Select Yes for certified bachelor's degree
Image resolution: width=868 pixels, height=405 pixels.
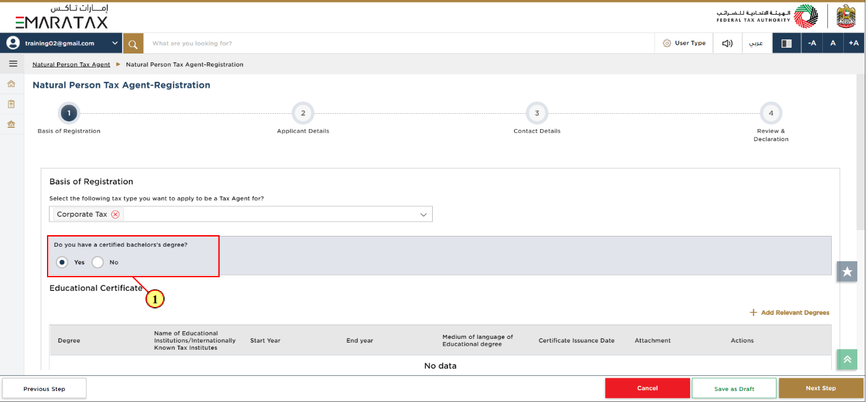click(62, 262)
